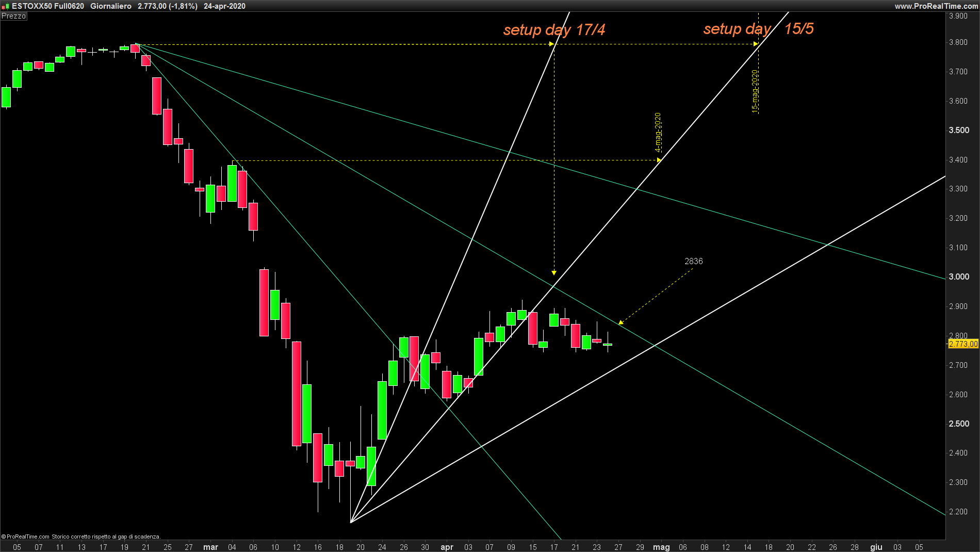Click the yellow arrowhead at 15/5 setup line
Viewport: 980px width, 552px height.
(756, 44)
